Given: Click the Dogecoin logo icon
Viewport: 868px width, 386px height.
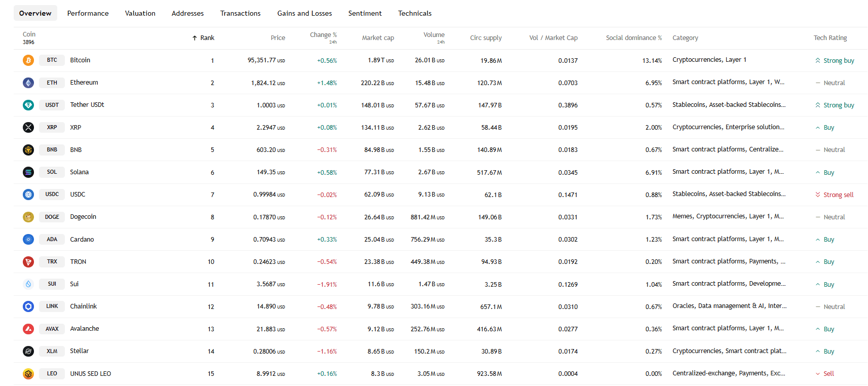Looking at the screenshot, I should pyautogui.click(x=28, y=217).
